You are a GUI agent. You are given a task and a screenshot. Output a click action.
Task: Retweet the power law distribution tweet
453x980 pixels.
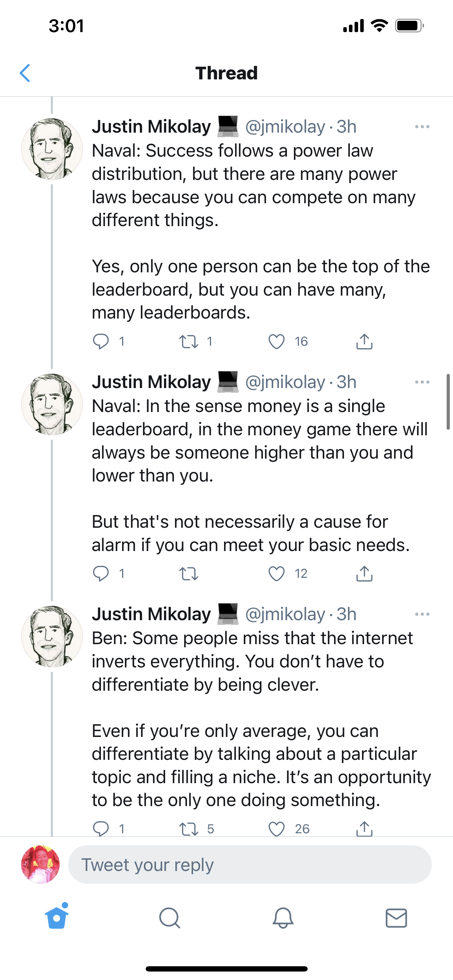(x=189, y=341)
